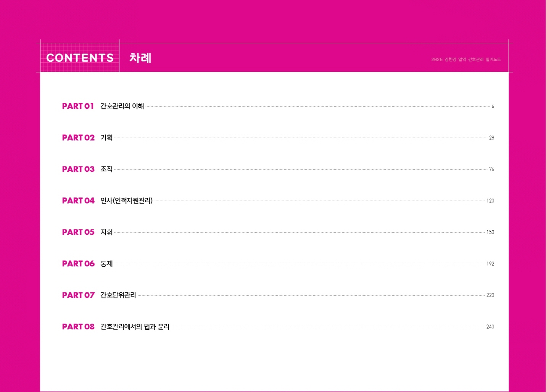Click the CONTENTS header label

pos(80,58)
